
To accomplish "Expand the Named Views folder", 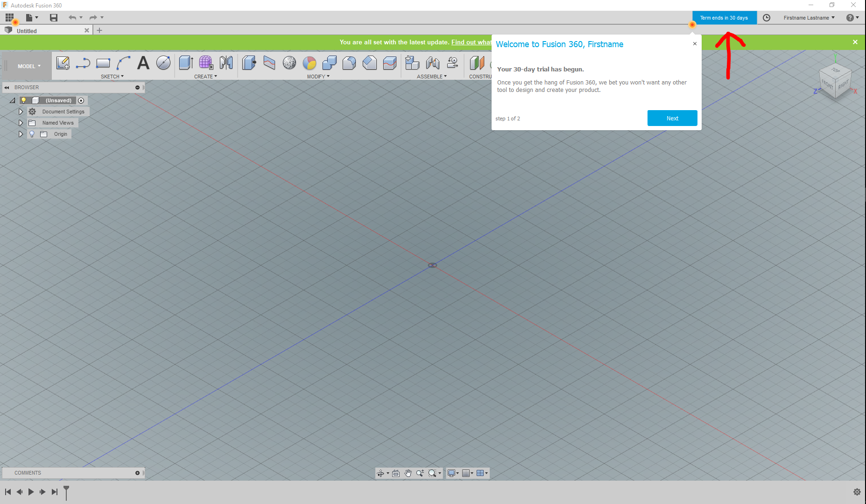I will pos(21,123).
